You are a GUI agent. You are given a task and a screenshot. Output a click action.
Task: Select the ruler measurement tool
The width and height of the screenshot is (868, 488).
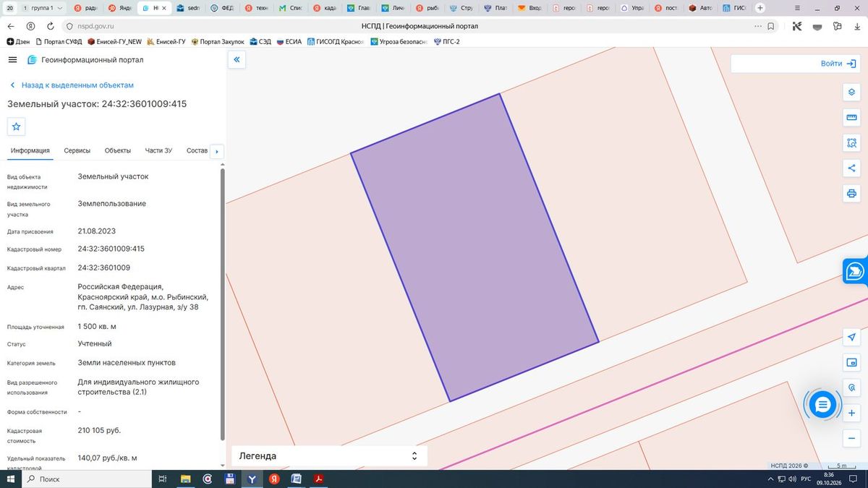pyautogui.click(x=851, y=117)
